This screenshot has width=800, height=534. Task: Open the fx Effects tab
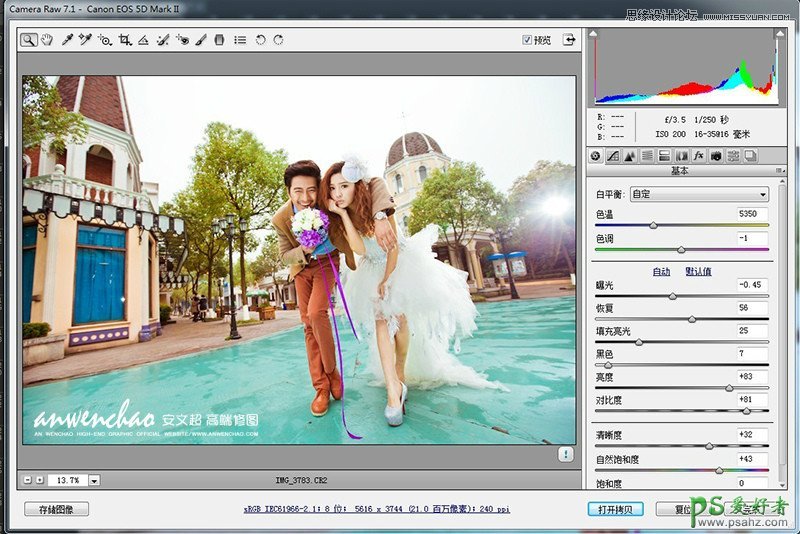pos(699,156)
